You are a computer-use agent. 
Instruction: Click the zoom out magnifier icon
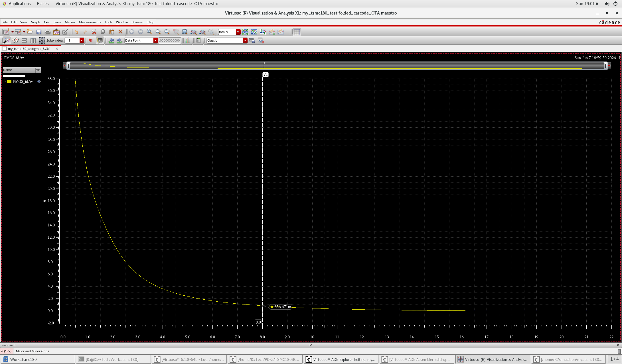167,32
